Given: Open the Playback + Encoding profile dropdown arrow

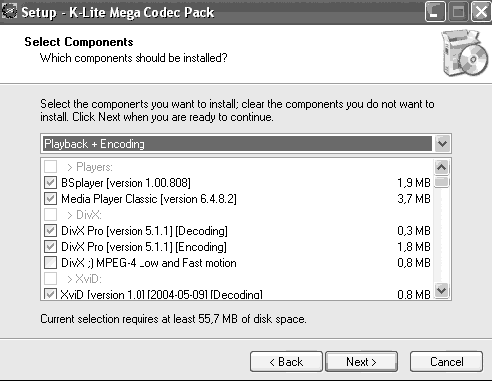Looking at the screenshot, I should point(442,144).
